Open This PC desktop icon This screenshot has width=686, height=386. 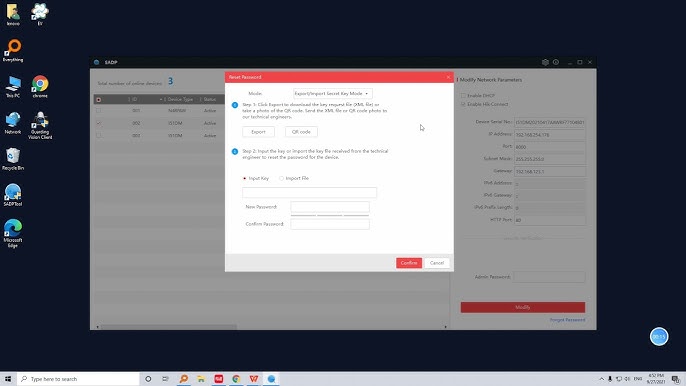tap(13, 86)
